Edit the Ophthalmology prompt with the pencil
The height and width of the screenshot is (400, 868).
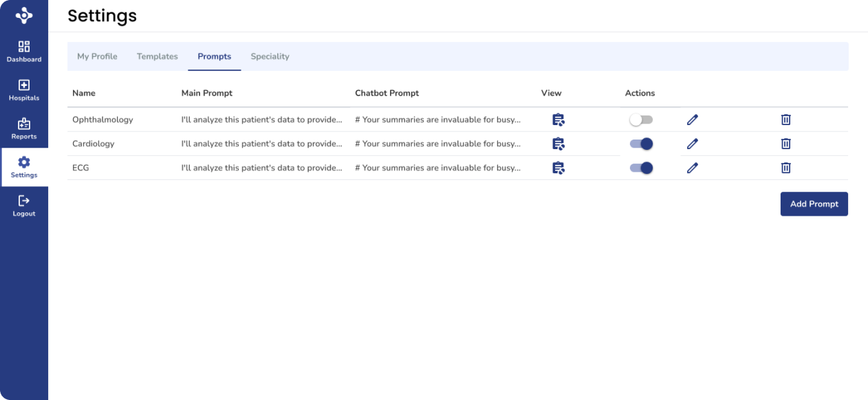click(692, 120)
